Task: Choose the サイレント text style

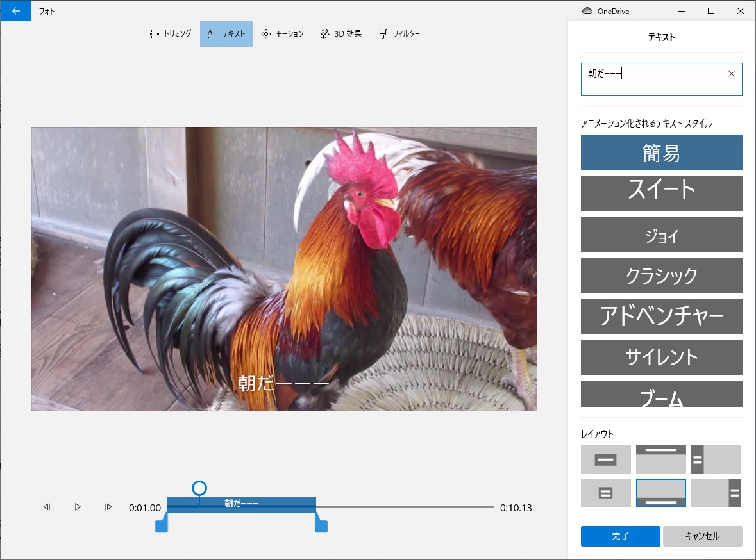Action: point(662,357)
